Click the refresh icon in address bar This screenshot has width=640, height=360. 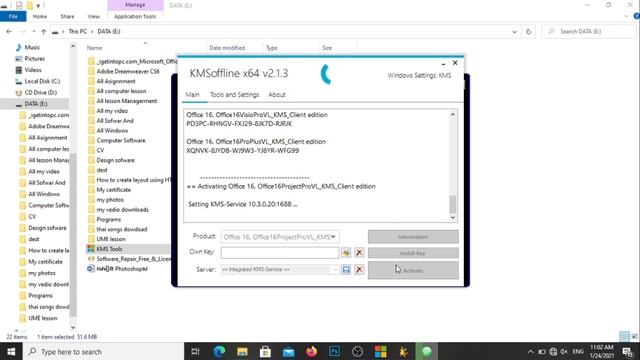point(529,31)
